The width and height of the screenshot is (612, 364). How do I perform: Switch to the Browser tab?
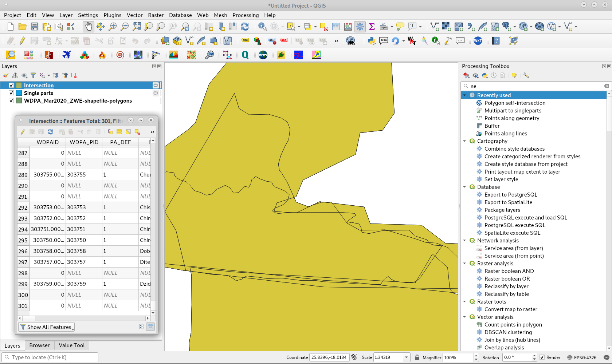point(39,345)
